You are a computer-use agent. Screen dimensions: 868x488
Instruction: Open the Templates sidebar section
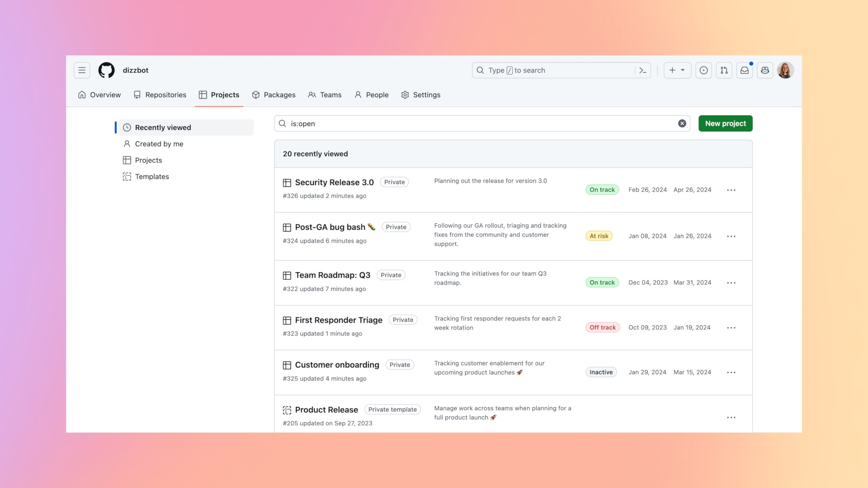pos(151,176)
